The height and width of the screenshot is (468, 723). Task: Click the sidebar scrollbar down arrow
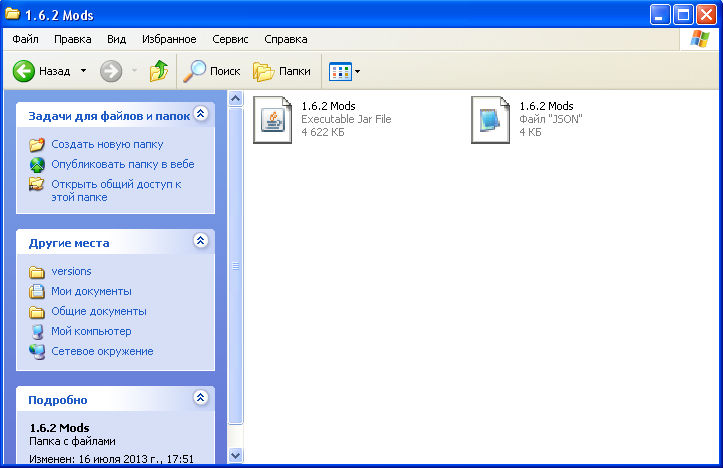coord(235,456)
